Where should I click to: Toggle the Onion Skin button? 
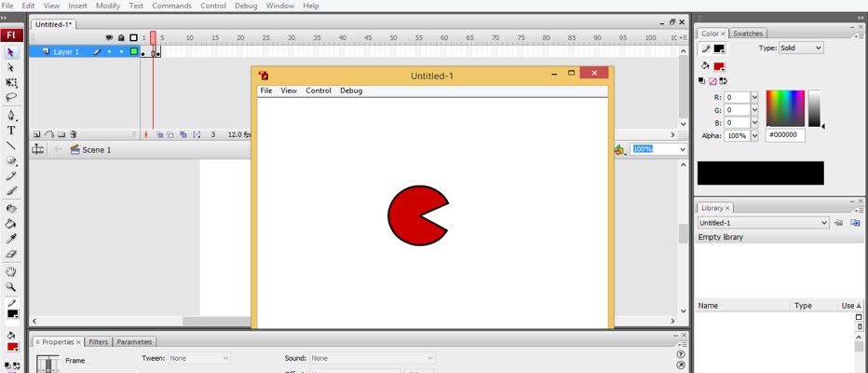(159, 134)
